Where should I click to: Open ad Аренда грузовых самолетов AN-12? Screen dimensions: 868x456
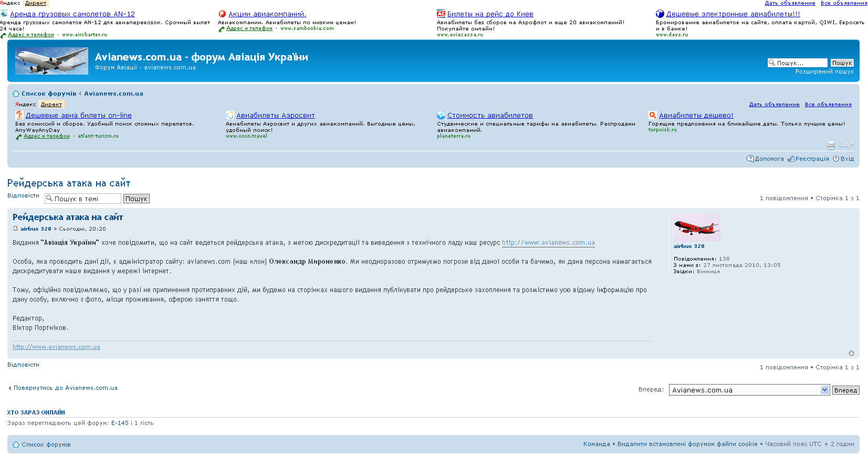[x=72, y=14]
